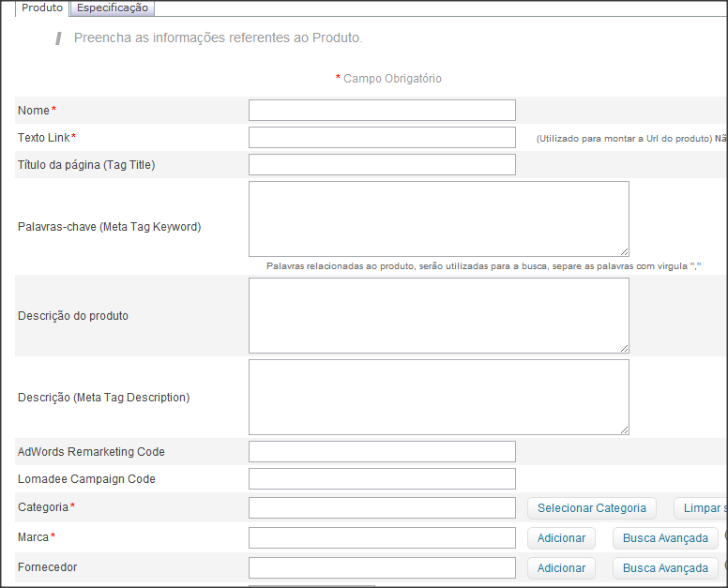
Task: Click Adicionar in the Marca row
Action: tap(561, 538)
